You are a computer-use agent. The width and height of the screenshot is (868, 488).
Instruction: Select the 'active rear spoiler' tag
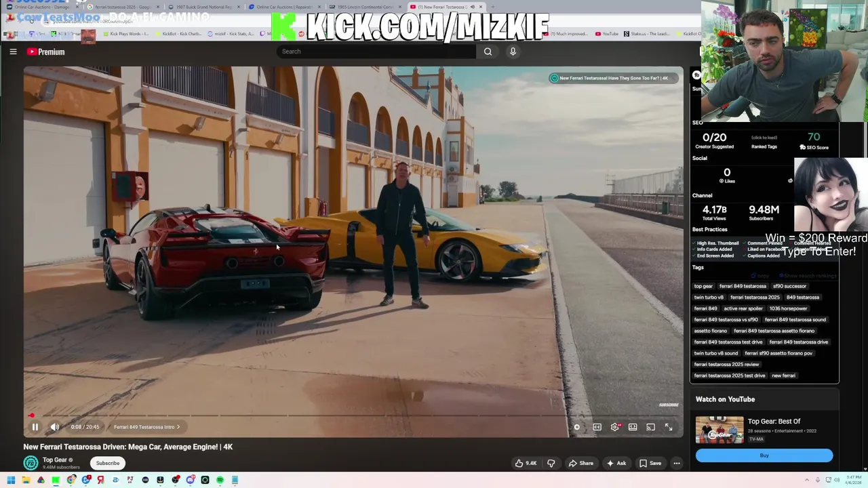[743, 308]
